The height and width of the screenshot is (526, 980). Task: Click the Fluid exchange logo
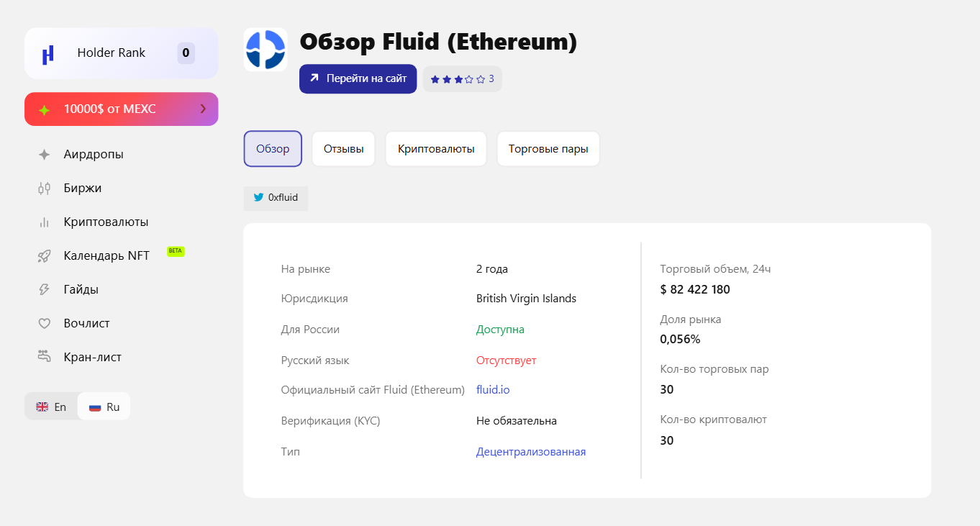pos(266,50)
